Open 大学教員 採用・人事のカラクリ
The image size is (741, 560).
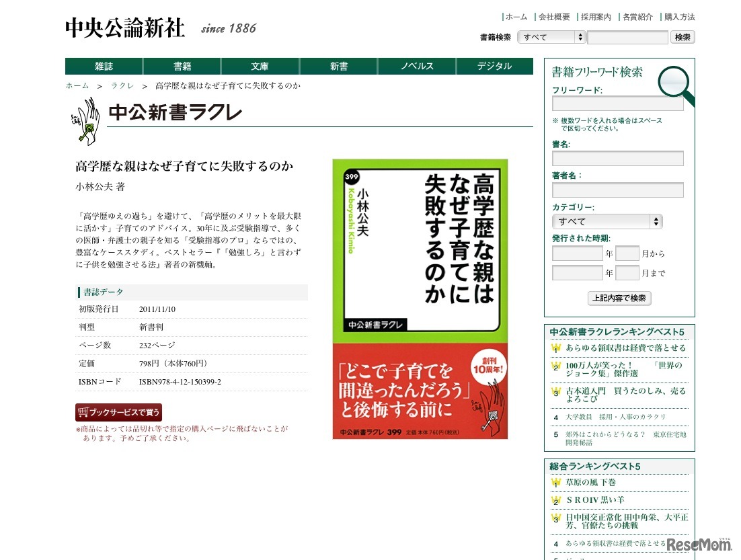tap(615, 417)
